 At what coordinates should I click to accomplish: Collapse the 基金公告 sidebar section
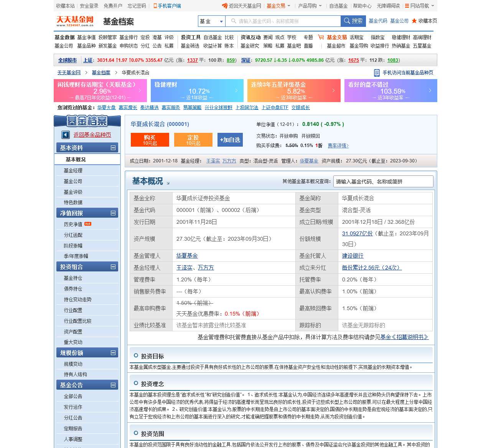pyautogui.click(x=113, y=385)
